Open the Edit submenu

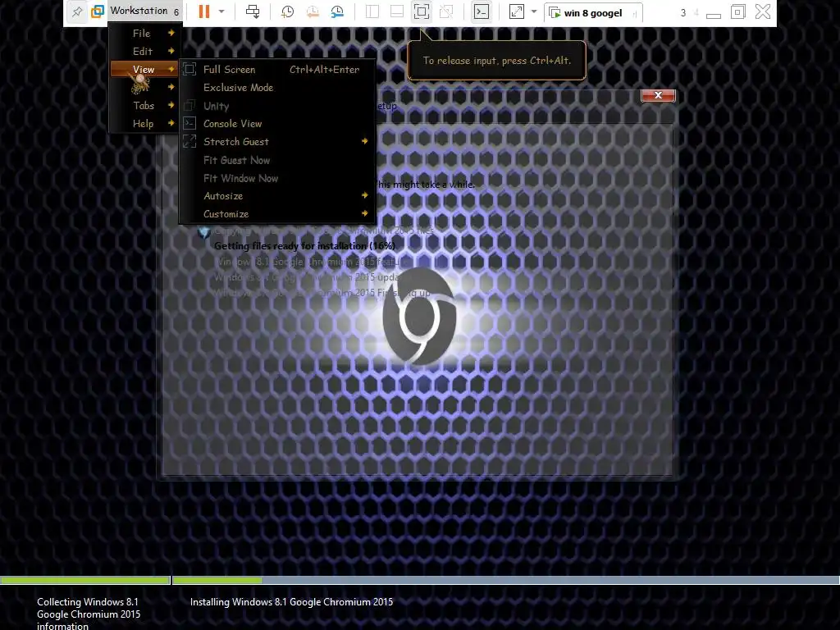click(x=144, y=52)
